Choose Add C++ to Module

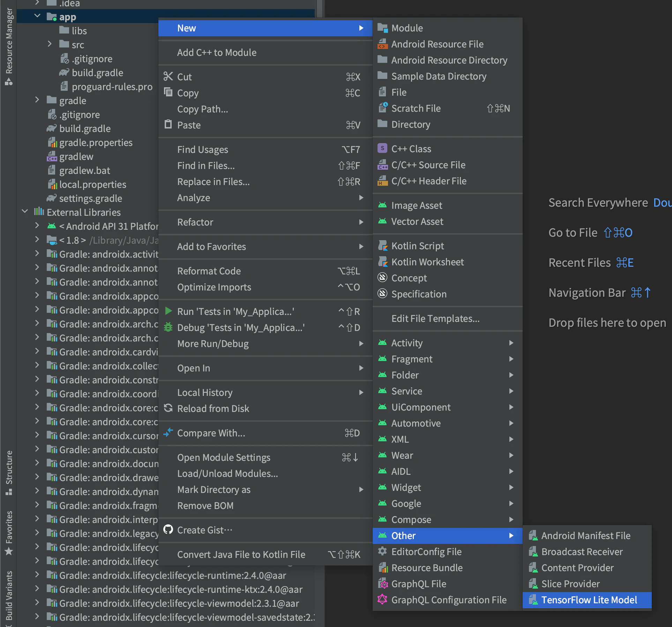point(265,52)
